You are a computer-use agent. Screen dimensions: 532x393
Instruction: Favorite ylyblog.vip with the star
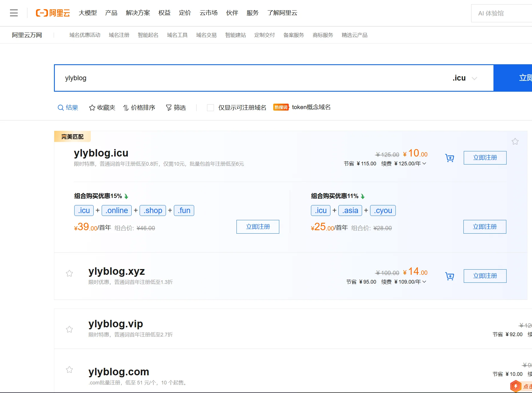pyautogui.click(x=69, y=329)
